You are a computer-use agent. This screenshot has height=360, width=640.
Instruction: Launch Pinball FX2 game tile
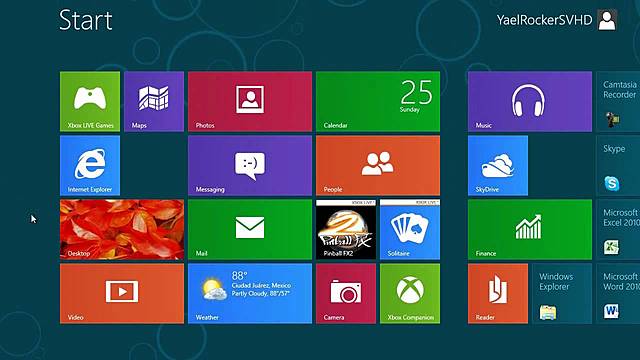pyautogui.click(x=346, y=229)
